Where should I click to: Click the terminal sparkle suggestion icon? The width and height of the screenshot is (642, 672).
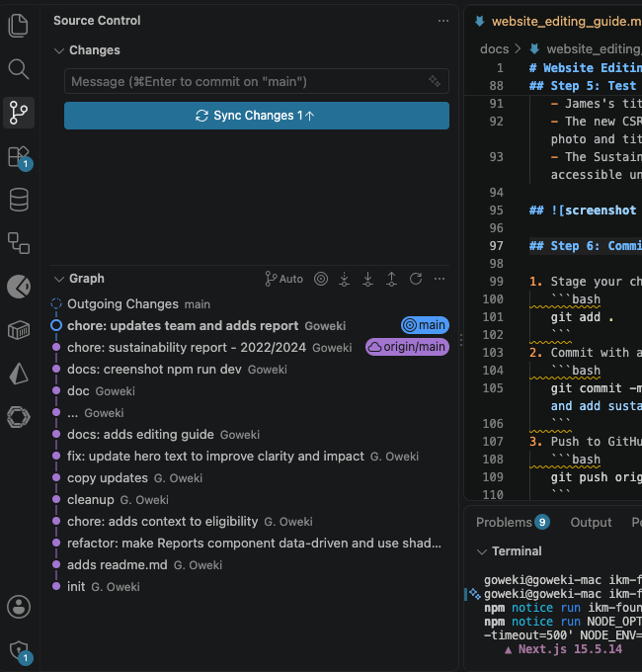pos(474,594)
